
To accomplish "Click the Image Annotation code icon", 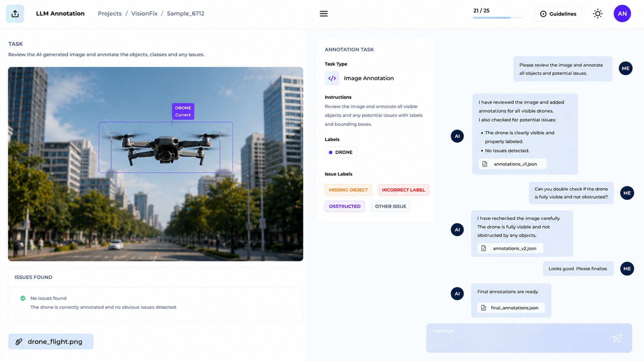I will coord(332,78).
